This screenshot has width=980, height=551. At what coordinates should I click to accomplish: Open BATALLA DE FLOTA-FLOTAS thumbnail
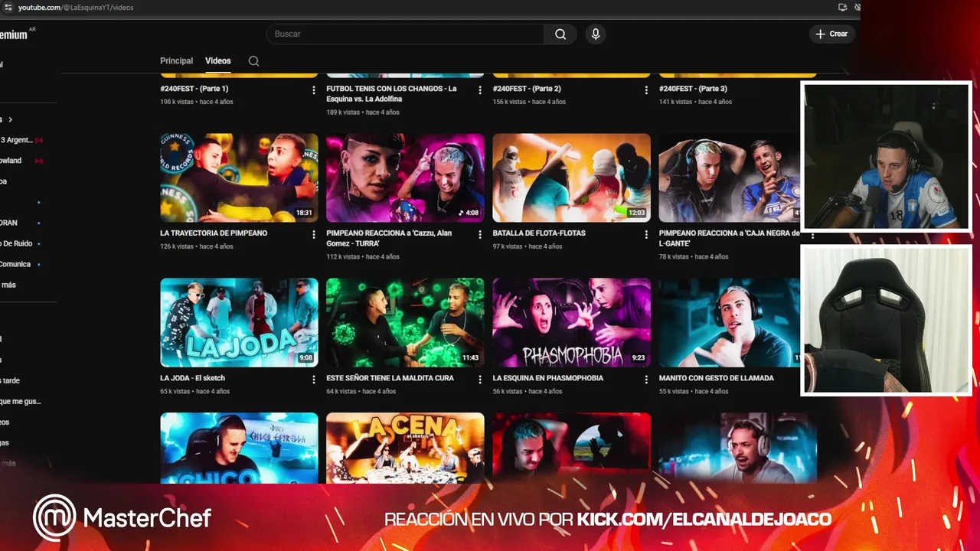pos(571,178)
